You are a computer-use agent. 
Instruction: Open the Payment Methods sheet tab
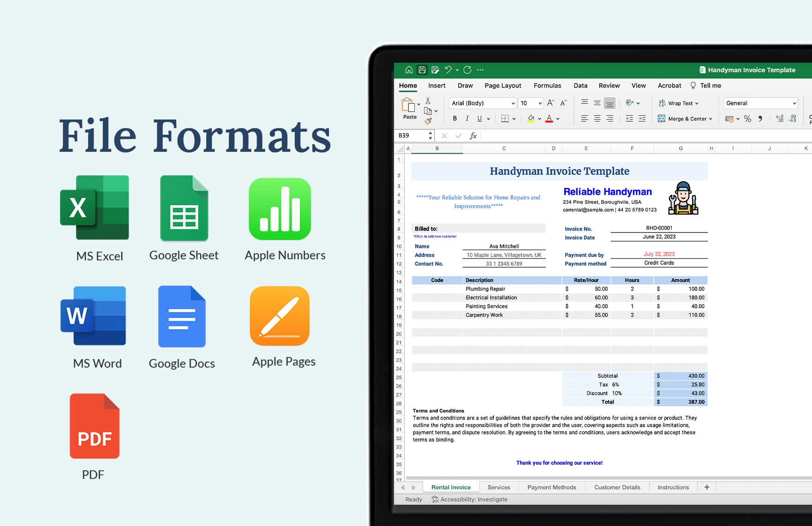552,487
